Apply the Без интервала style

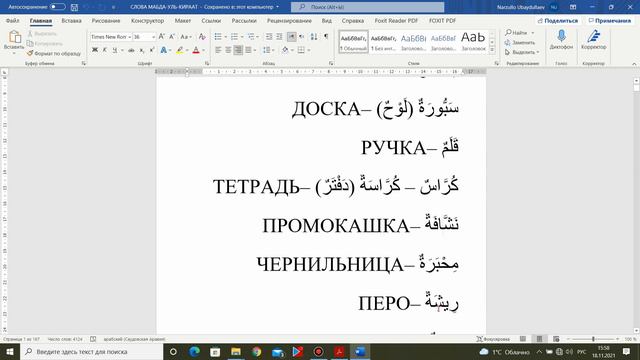tap(383, 42)
